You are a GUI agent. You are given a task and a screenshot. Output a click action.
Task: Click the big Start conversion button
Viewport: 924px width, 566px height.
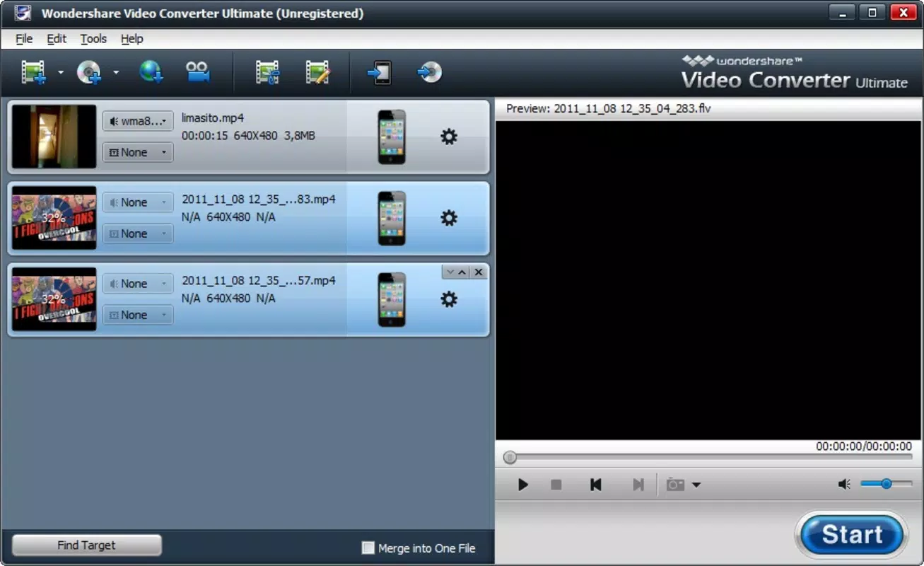point(852,535)
